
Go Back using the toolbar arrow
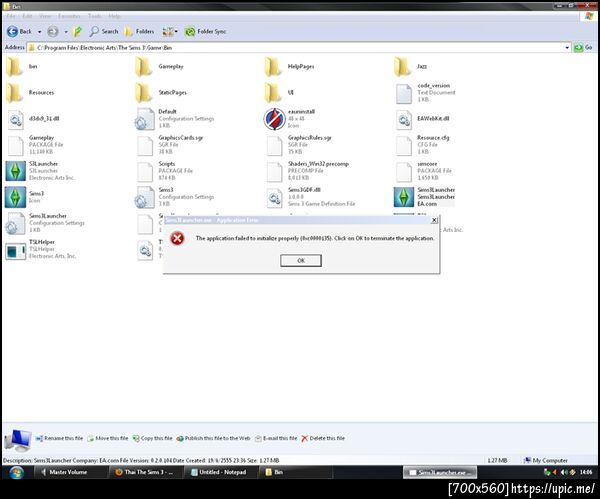19,31
